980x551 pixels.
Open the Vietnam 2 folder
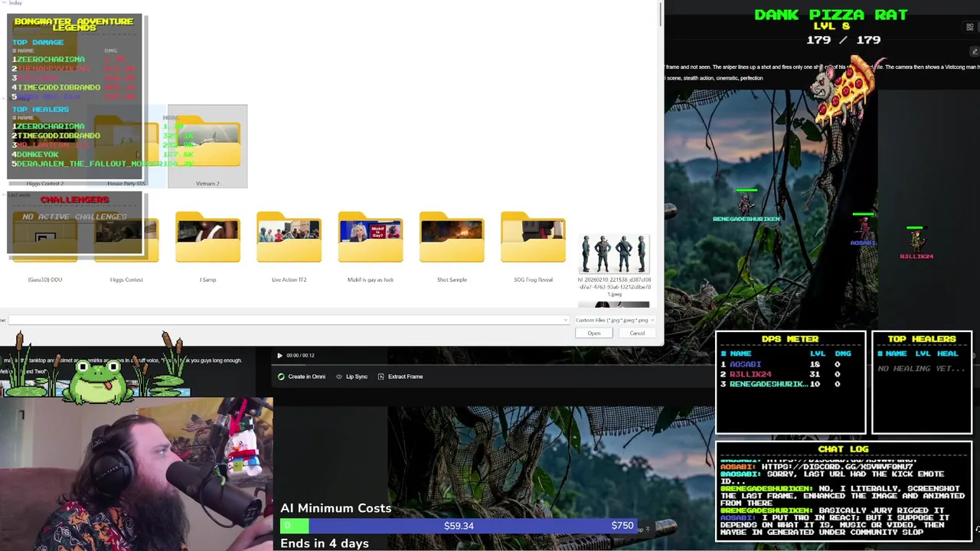tap(207, 147)
